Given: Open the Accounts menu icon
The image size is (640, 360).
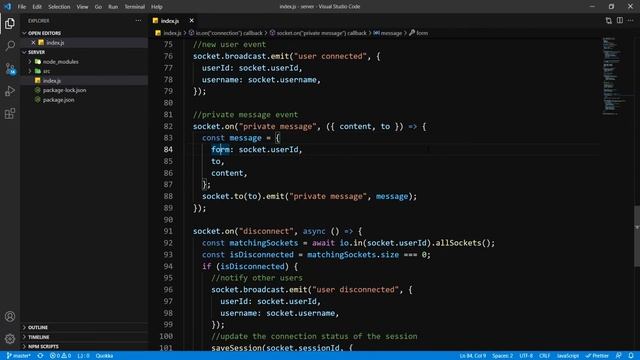Looking at the screenshot, I should point(10,316).
